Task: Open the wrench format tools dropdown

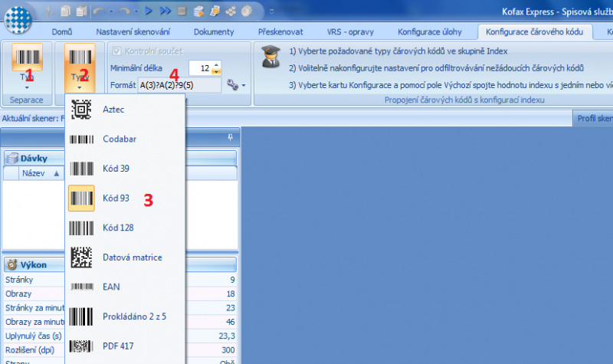Action: (236, 85)
